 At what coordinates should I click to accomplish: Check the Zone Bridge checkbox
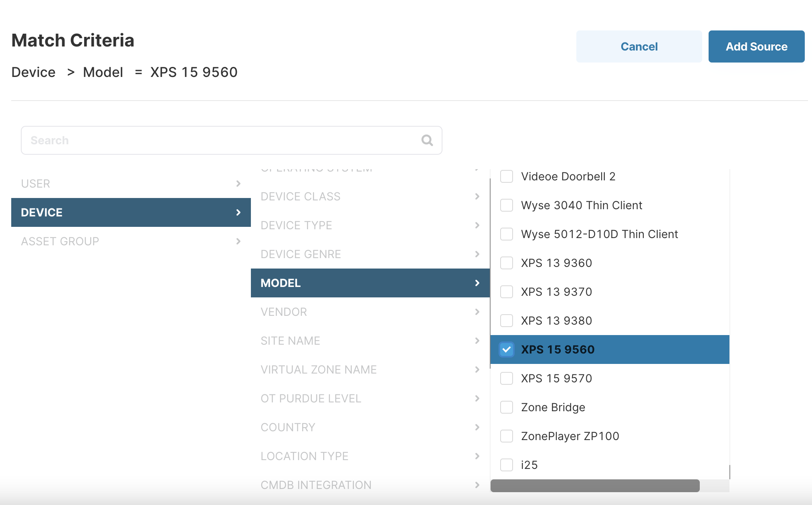click(x=507, y=407)
